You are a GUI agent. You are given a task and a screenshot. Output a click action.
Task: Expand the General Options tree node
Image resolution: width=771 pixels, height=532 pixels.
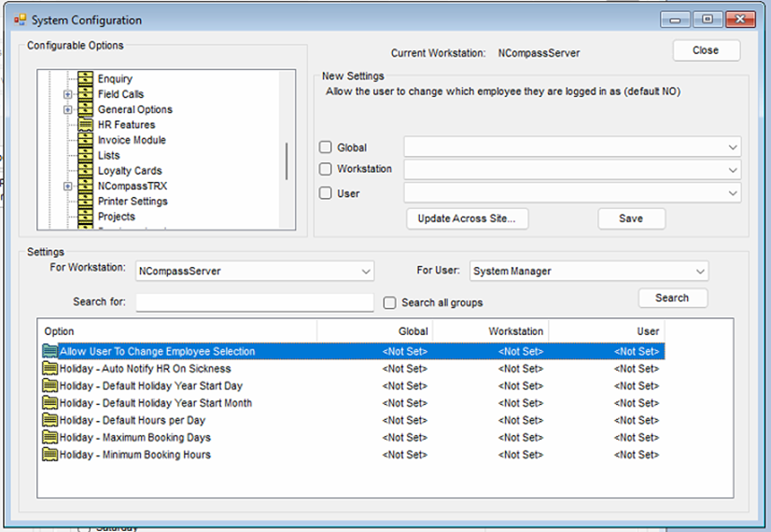coord(68,109)
